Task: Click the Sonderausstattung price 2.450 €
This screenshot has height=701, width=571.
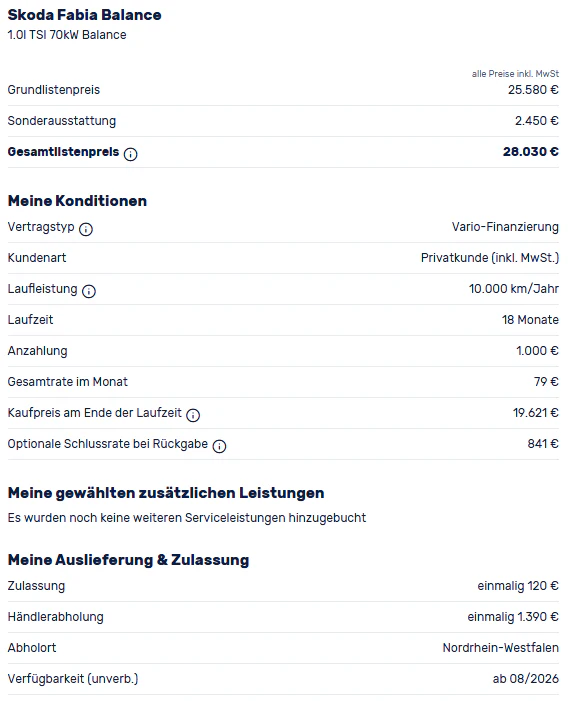Action: (x=537, y=121)
